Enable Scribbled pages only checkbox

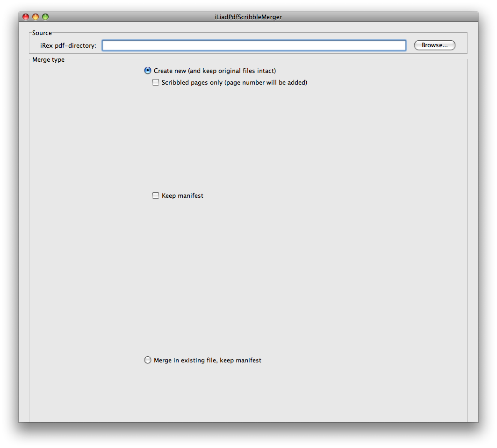pos(156,82)
